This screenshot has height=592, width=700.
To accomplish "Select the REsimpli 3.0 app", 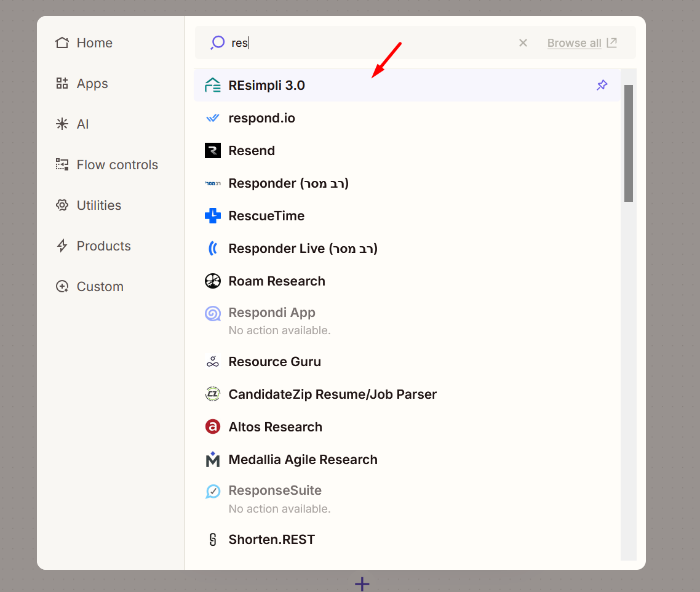I will pos(407,85).
